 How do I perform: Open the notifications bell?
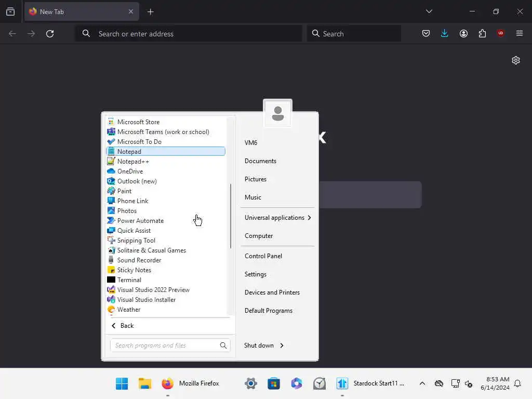tap(517, 383)
